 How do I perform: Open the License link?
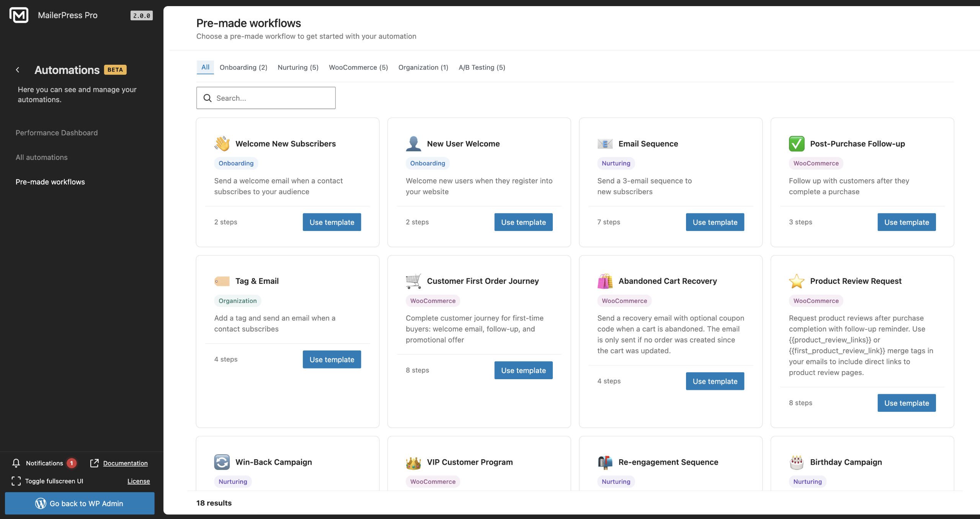tap(139, 481)
